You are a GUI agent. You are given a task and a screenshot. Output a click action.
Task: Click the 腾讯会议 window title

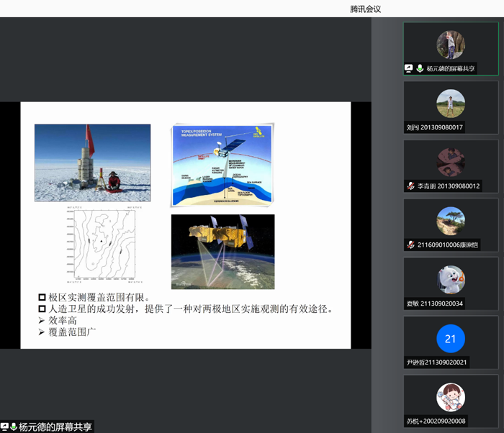365,9
